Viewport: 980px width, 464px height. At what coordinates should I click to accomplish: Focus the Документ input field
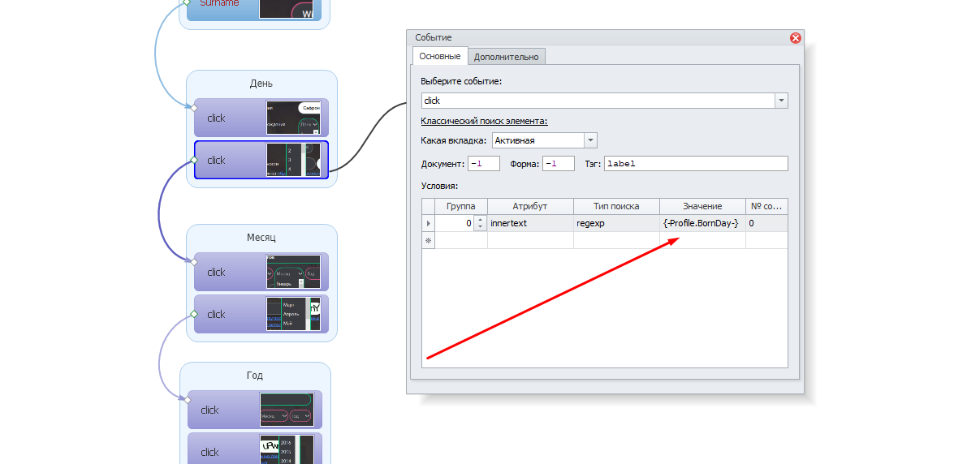pyautogui.click(x=484, y=163)
